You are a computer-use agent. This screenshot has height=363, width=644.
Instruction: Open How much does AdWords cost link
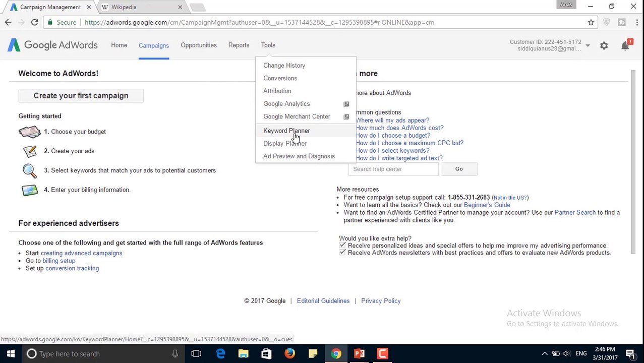pyautogui.click(x=399, y=128)
